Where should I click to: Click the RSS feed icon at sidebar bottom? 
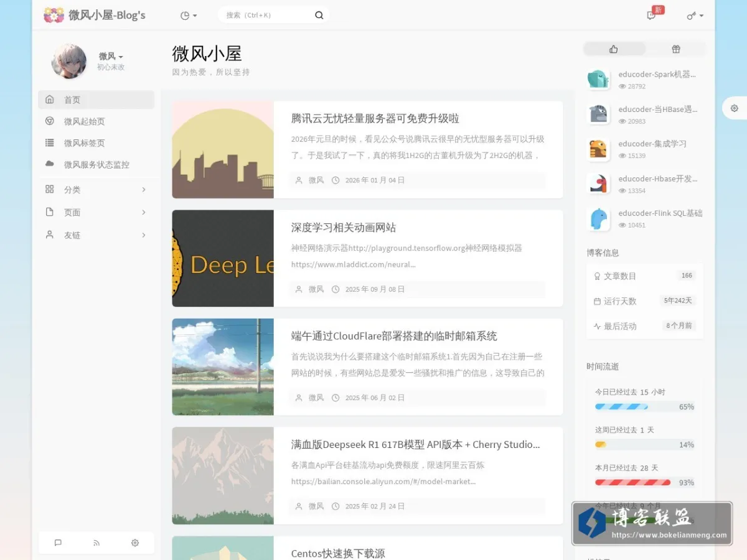click(x=96, y=543)
